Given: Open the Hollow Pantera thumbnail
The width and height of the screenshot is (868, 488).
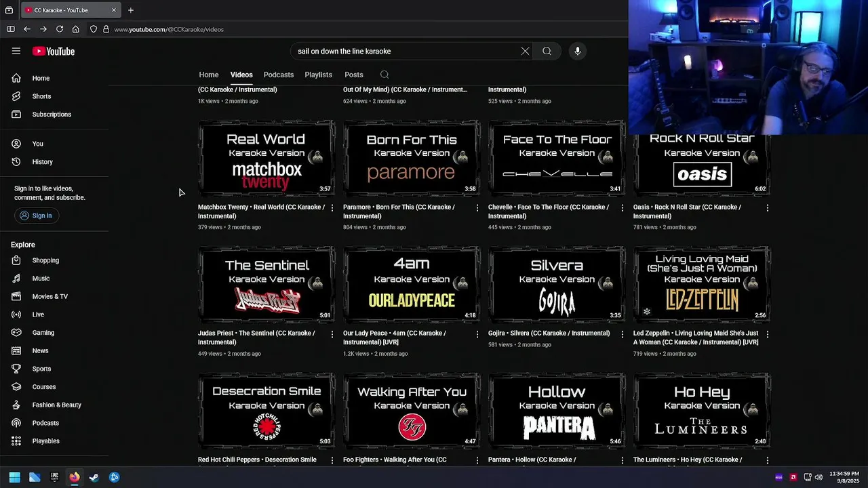Looking at the screenshot, I should 557,411.
